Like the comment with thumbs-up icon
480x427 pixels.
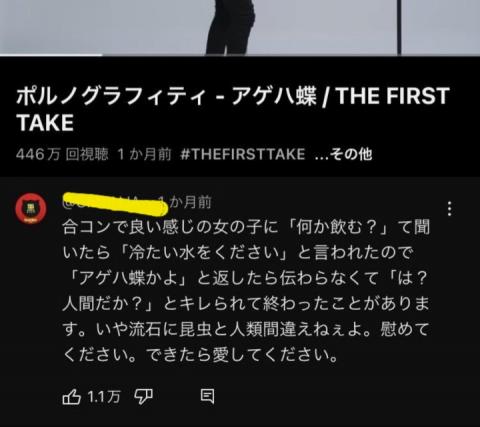[x=71, y=397]
